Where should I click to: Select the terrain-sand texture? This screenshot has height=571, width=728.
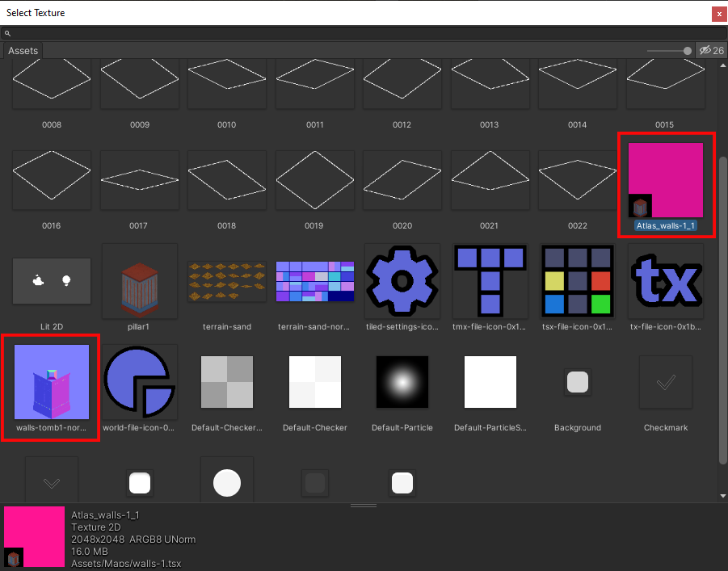226,281
